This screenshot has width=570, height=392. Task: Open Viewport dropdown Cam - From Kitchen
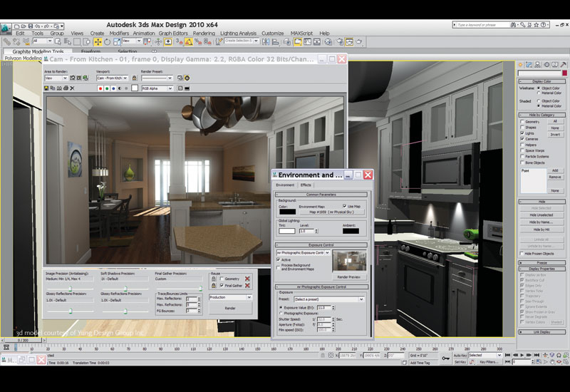tap(113, 78)
